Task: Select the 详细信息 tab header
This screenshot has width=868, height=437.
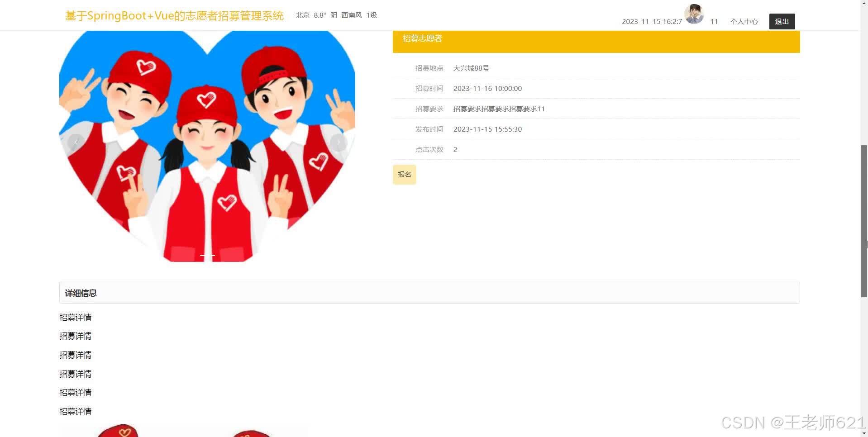Action: 429,293
